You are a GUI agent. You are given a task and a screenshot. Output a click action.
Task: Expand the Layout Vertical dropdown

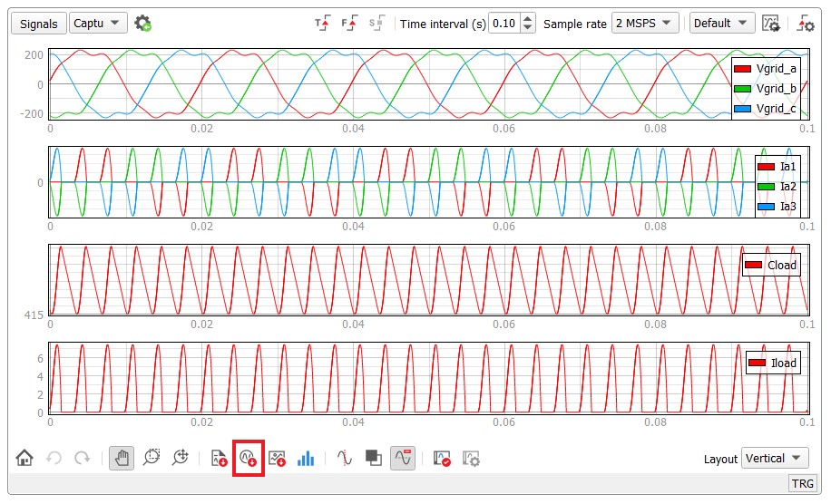click(774, 459)
